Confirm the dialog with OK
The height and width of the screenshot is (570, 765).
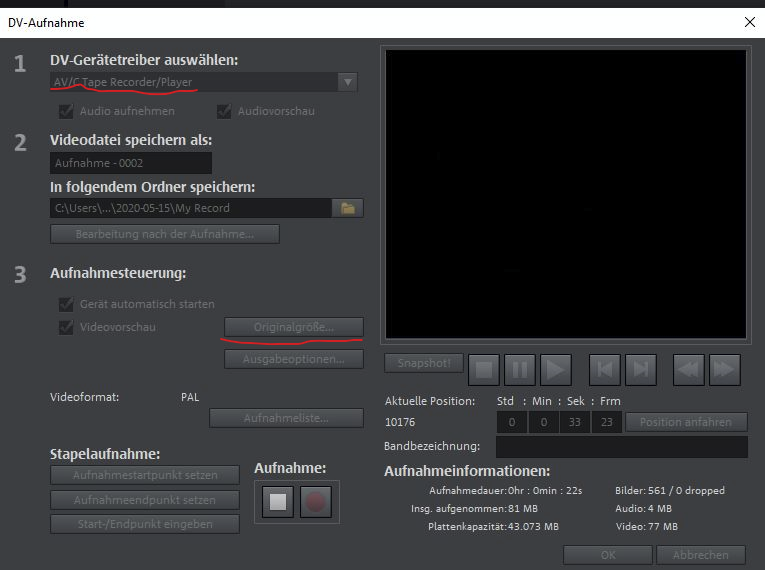click(x=608, y=555)
